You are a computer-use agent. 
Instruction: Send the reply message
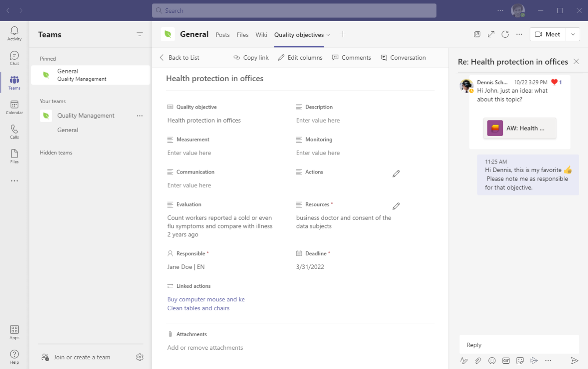[576, 360]
